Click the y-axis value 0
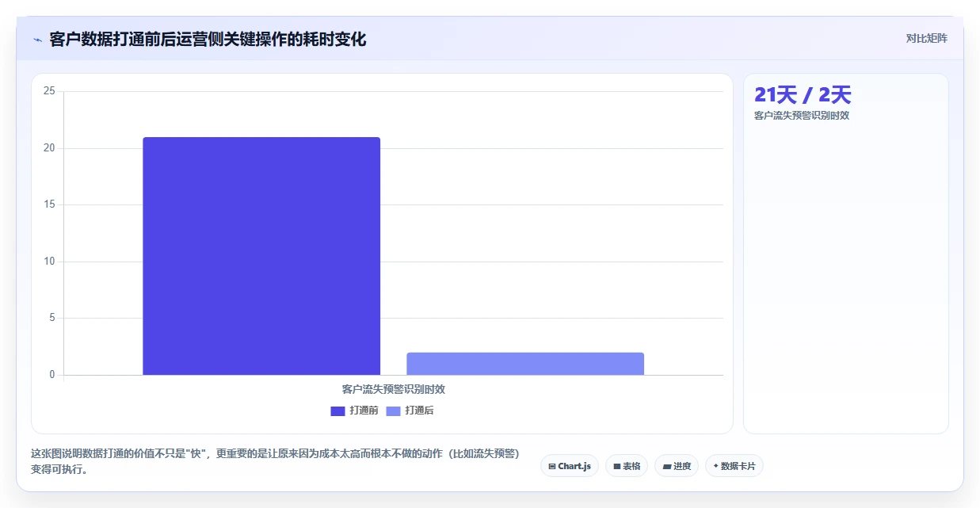The height and width of the screenshot is (508, 980). coord(51,375)
